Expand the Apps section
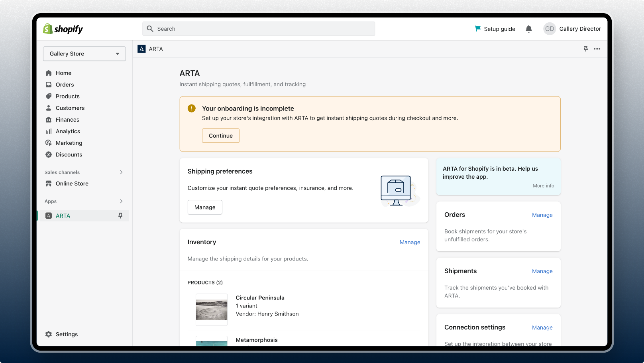Screen dimensions: 644x363 tap(121, 201)
